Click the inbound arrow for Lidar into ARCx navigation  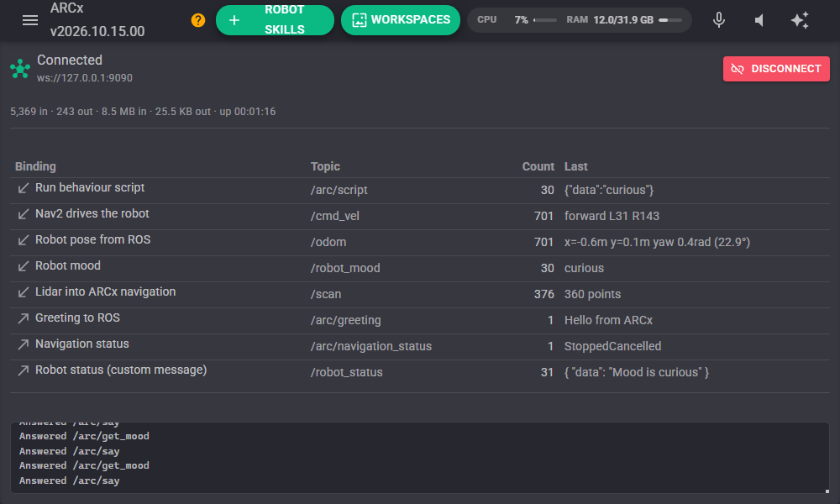coord(23,292)
